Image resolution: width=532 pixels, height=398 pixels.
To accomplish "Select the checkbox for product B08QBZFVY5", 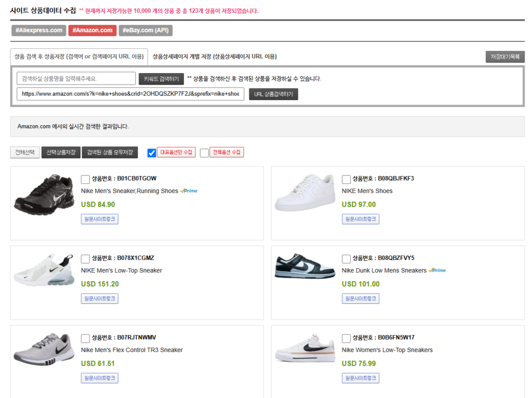I will coord(346,259).
